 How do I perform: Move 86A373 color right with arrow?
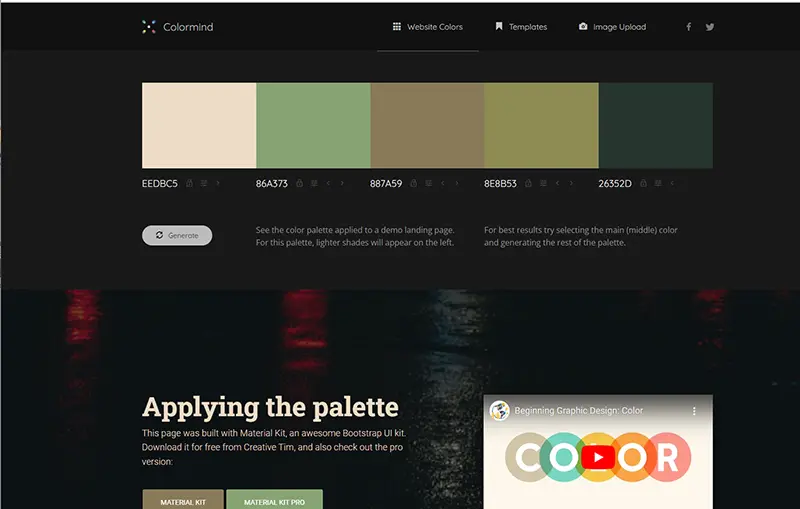click(342, 183)
